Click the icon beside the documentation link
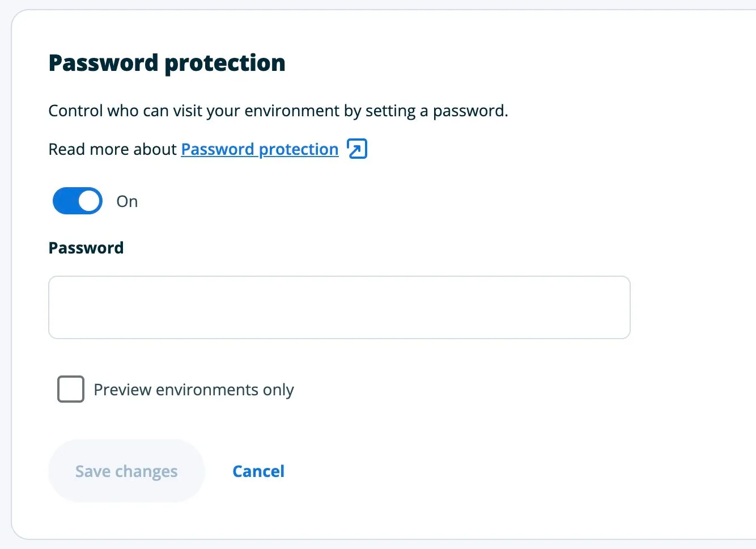Viewport: 756px width, 549px height. coord(357,149)
